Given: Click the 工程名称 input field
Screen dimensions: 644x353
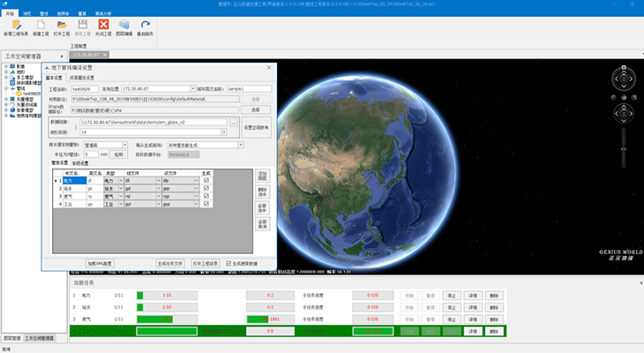Looking at the screenshot, I should coord(84,89).
